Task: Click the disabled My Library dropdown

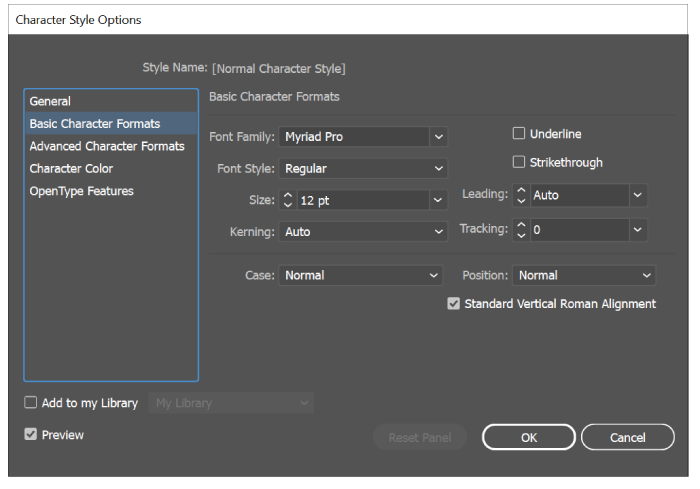Action: [x=231, y=403]
